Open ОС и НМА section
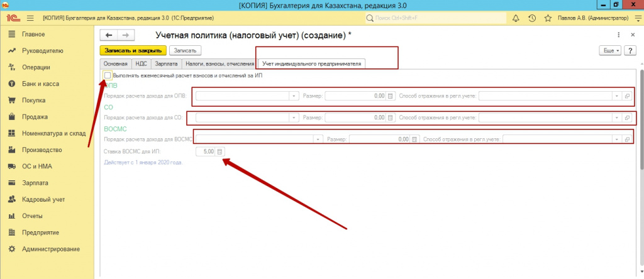 pos(37,166)
